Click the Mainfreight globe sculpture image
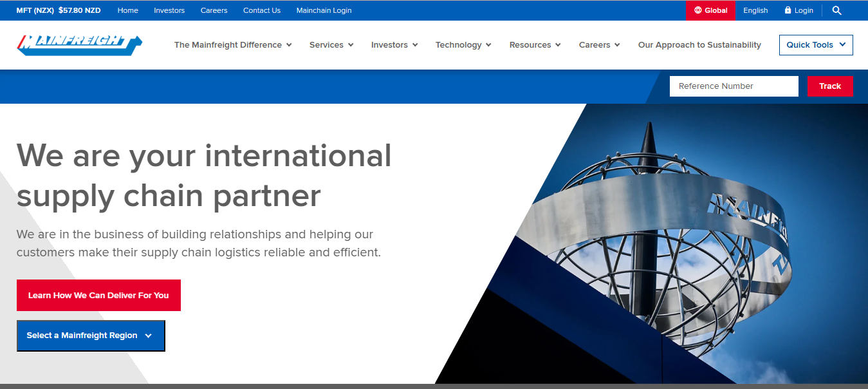The width and height of the screenshot is (868, 389). (652, 243)
